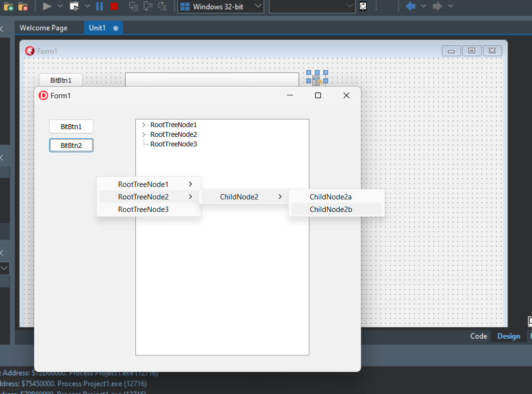The image size is (532, 394).
Task: Open the ChildNode2 submenu item
Action: 244,197
